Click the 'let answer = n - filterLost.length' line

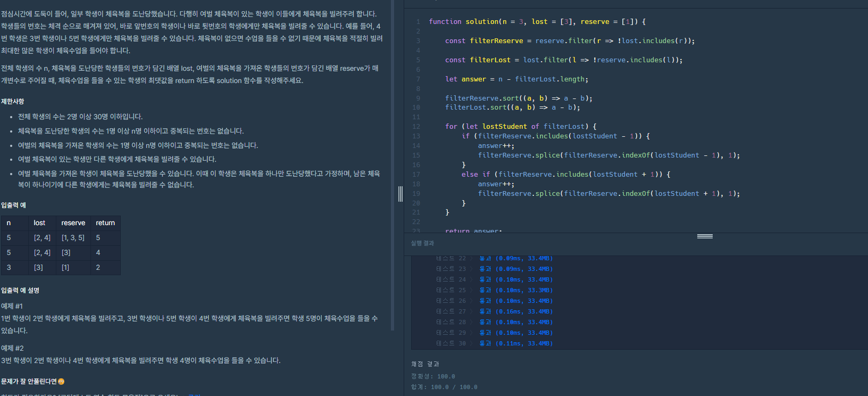click(516, 79)
